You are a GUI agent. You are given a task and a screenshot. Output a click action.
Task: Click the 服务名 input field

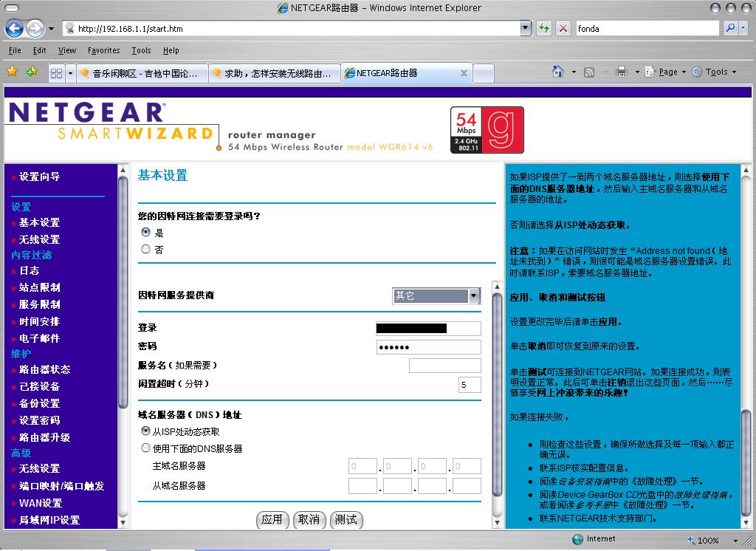(444, 366)
